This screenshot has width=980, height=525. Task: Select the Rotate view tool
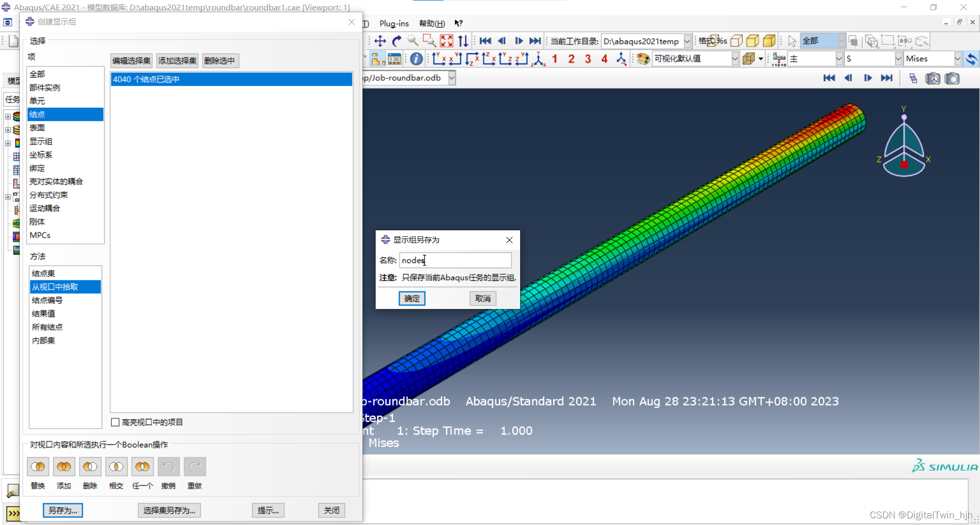click(x=397, y=41)
